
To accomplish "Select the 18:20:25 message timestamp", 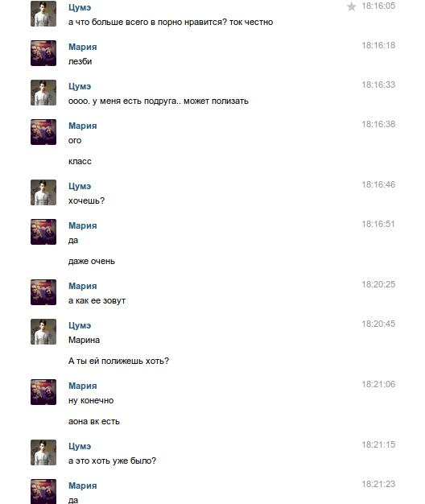I will coord(378,284).
